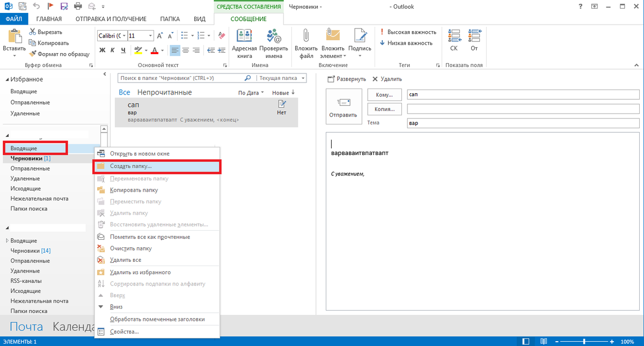Click the red font color button

tap(155, 50)
